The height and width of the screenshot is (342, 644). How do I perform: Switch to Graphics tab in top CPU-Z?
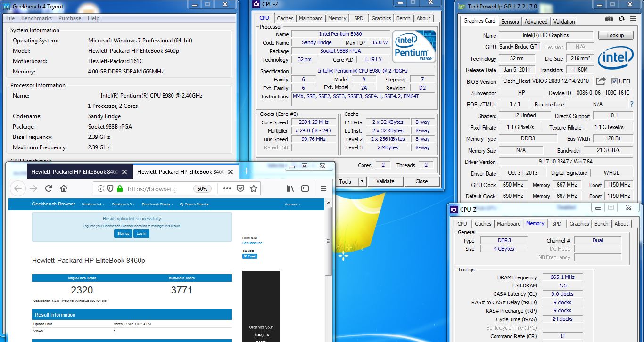pyautogui.click(x=381, y=18)
